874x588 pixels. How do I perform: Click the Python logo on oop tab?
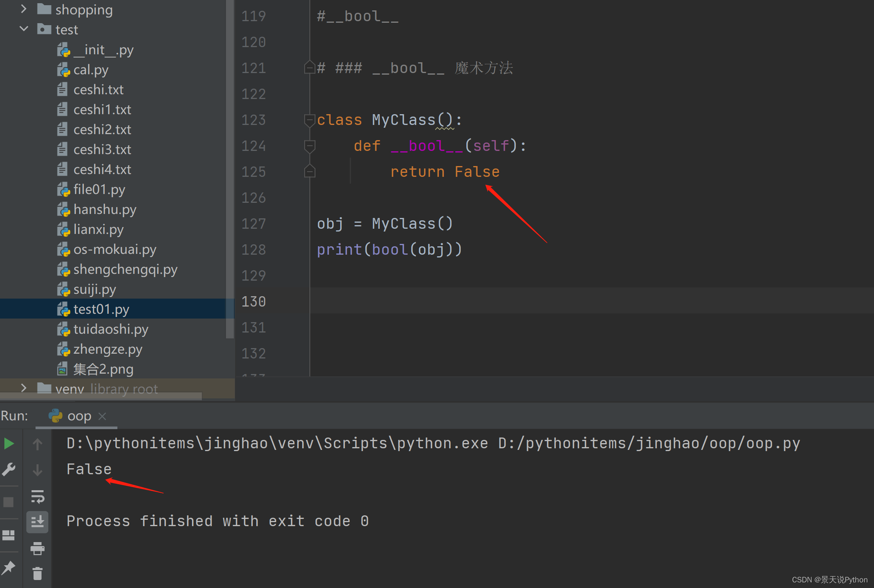pyautogui.click(x=55, y=416)
